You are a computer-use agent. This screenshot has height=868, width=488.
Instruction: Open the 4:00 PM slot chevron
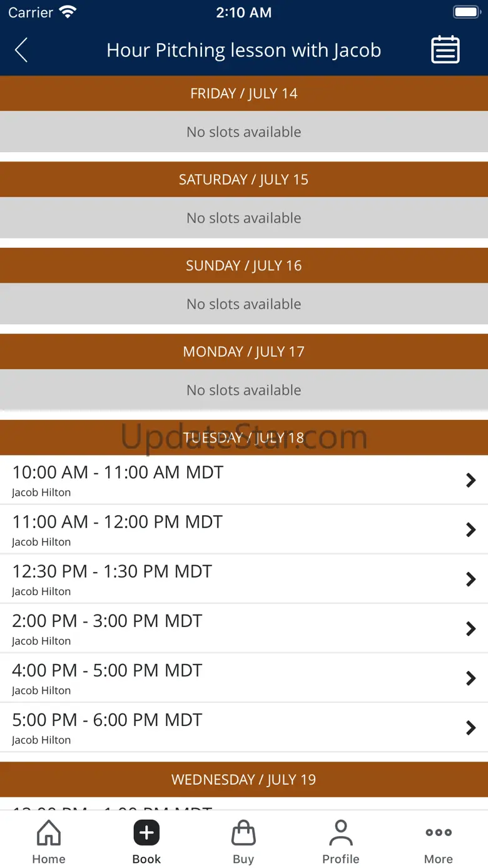471,678
